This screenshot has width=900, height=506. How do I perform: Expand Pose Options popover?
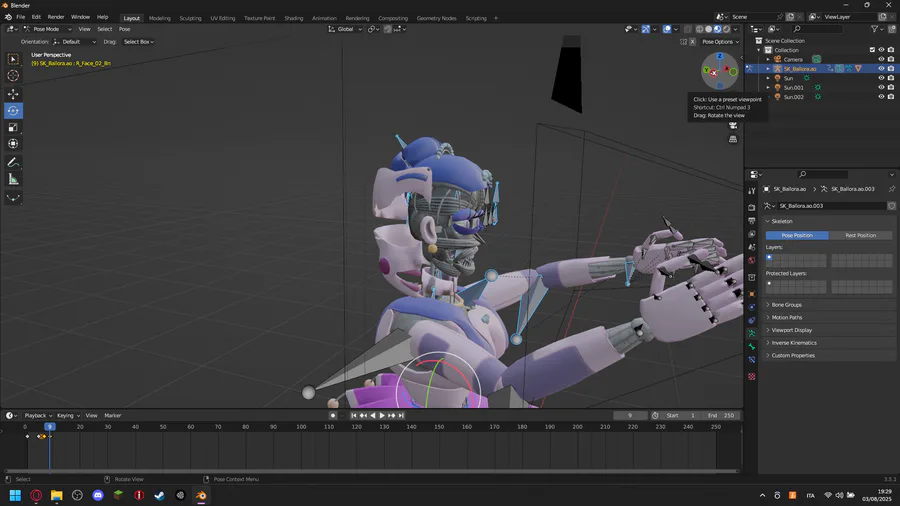click(x=720, y=42)
